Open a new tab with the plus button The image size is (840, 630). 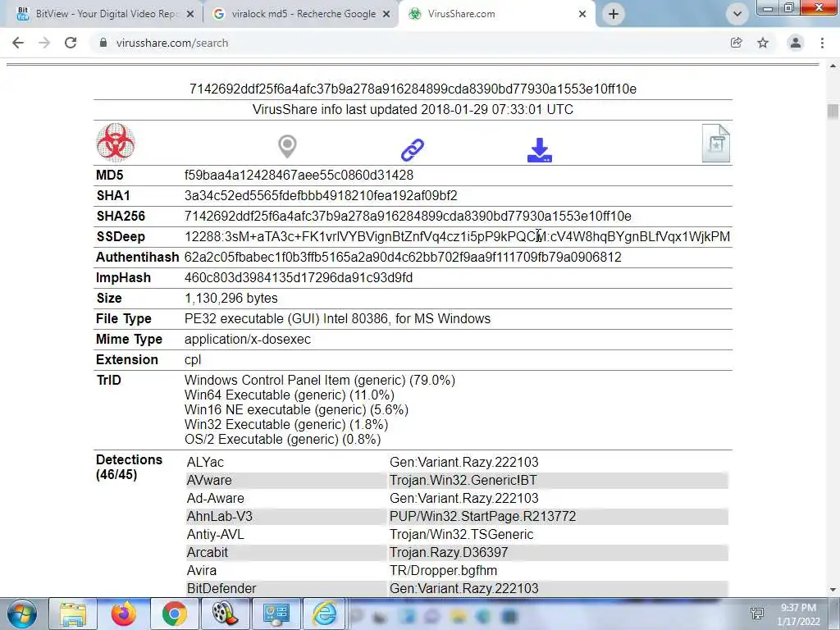point(614,14)
